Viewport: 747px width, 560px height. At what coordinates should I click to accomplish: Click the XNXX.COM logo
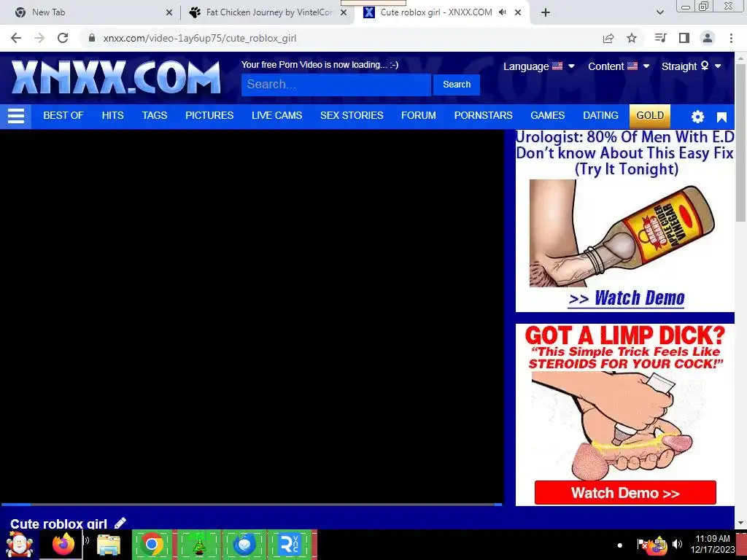click(116, 77)
